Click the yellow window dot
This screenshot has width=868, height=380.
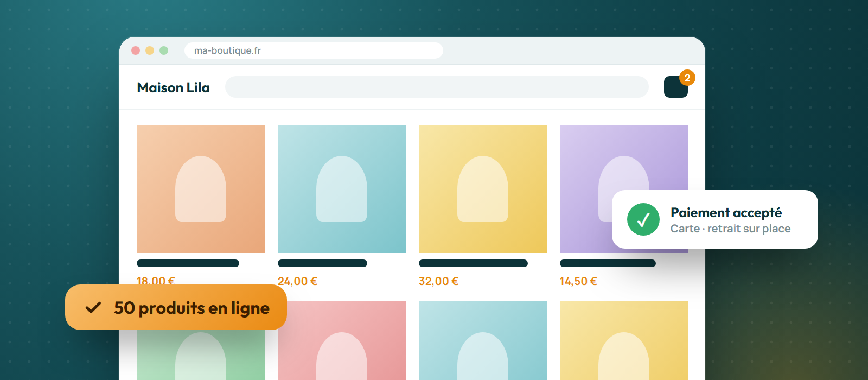(x=150, y=50)
